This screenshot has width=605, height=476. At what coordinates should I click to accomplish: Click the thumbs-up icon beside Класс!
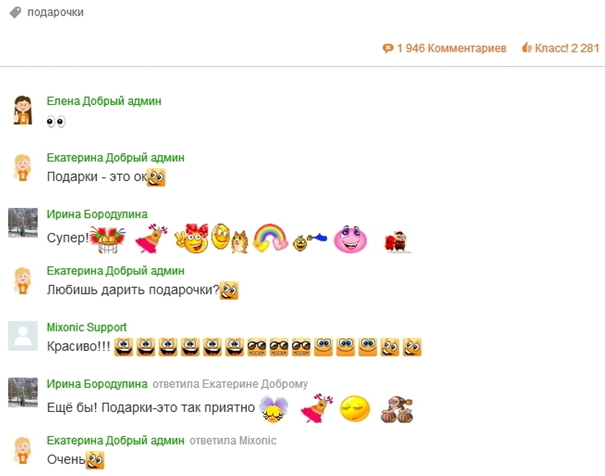coord(527,48)
